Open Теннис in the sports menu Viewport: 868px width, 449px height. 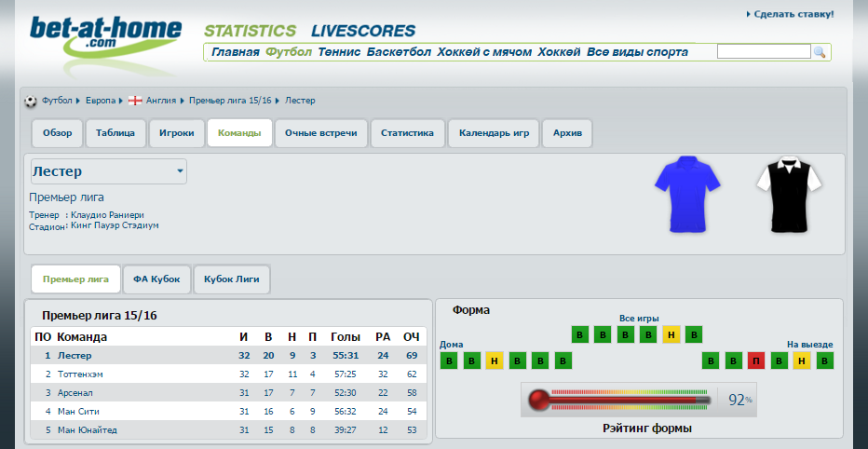339,52
